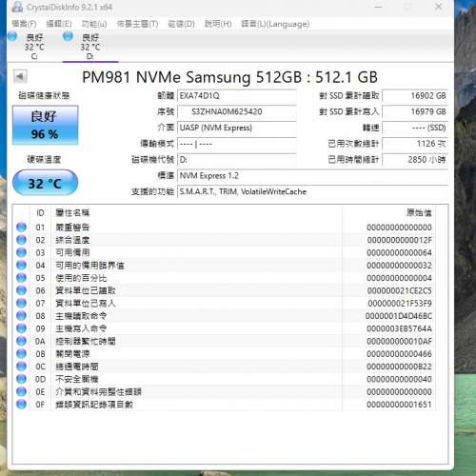
Task: Click the status orb for attribute 0E
Action: click(x=21, y=392)
